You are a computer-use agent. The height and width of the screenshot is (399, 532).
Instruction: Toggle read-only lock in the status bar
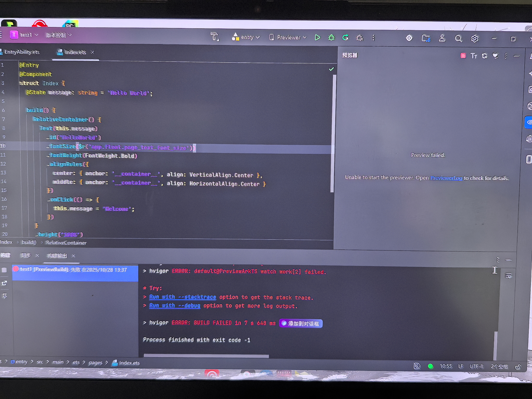tap(518, 367)
